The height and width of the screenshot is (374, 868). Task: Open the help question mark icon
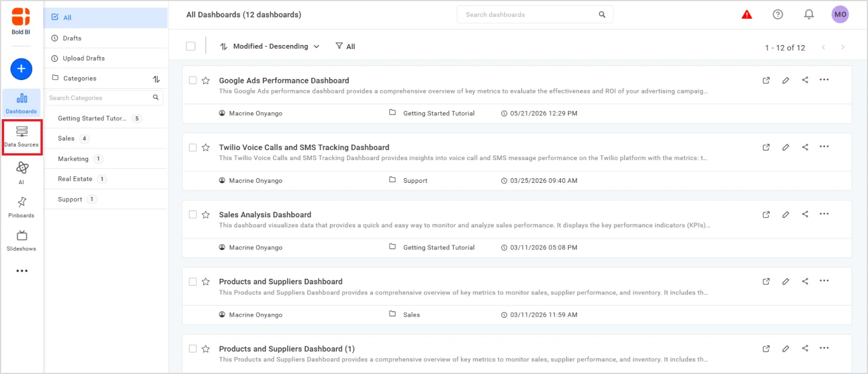click(778, 15)
